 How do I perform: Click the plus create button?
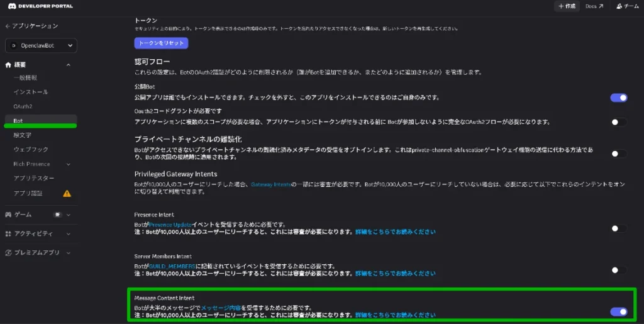click(x=567, y=6)
